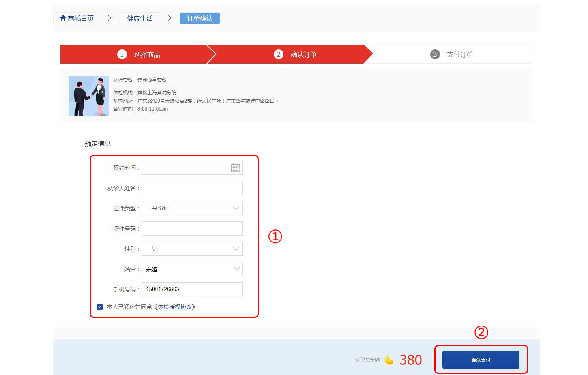Screen dimensions: 588x375
Task: Open the 婚否 dropdown showing 未婚
Action: [236, 269]
